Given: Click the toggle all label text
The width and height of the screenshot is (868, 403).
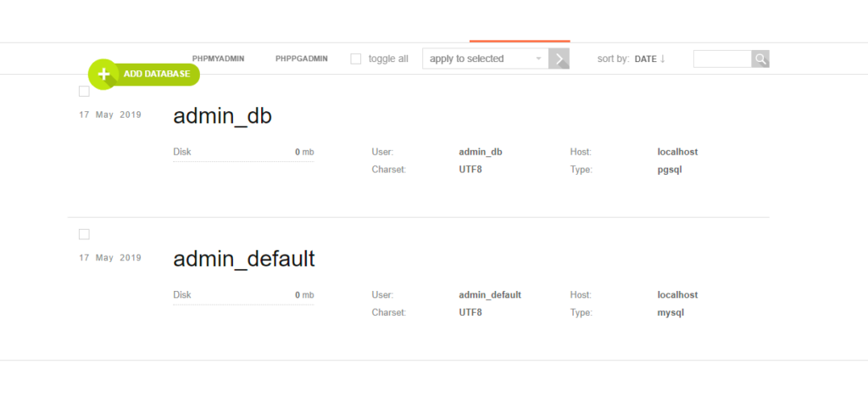Looking at the screenshot, I should pos(388,59).
